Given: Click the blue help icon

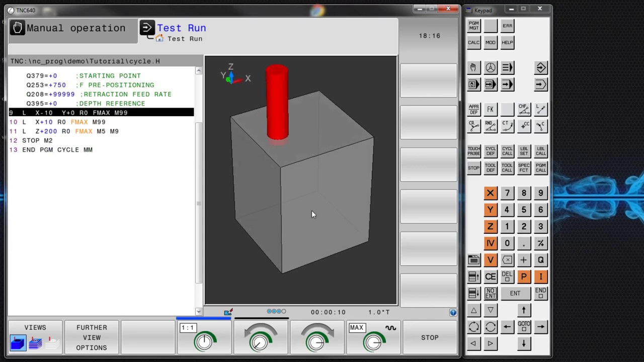Looking at the screenshot, I should pyautogui.click(x=453, y=312).
